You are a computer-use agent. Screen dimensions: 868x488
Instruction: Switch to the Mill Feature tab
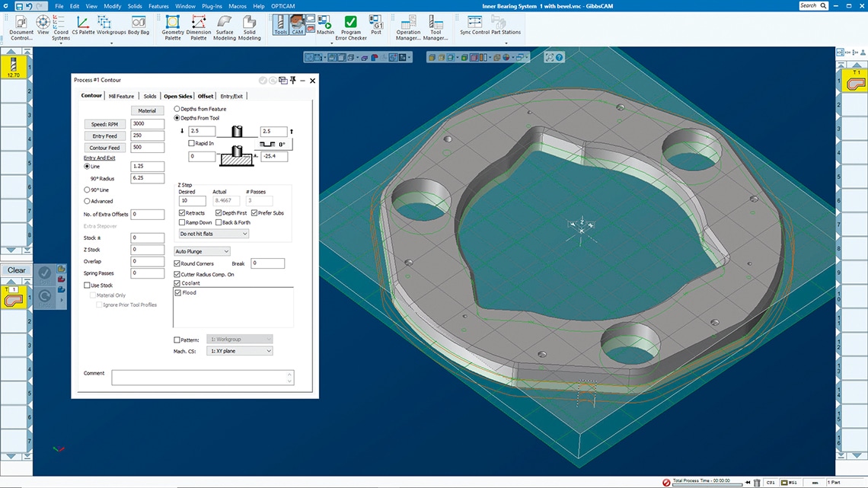click(x=121, y=96)
